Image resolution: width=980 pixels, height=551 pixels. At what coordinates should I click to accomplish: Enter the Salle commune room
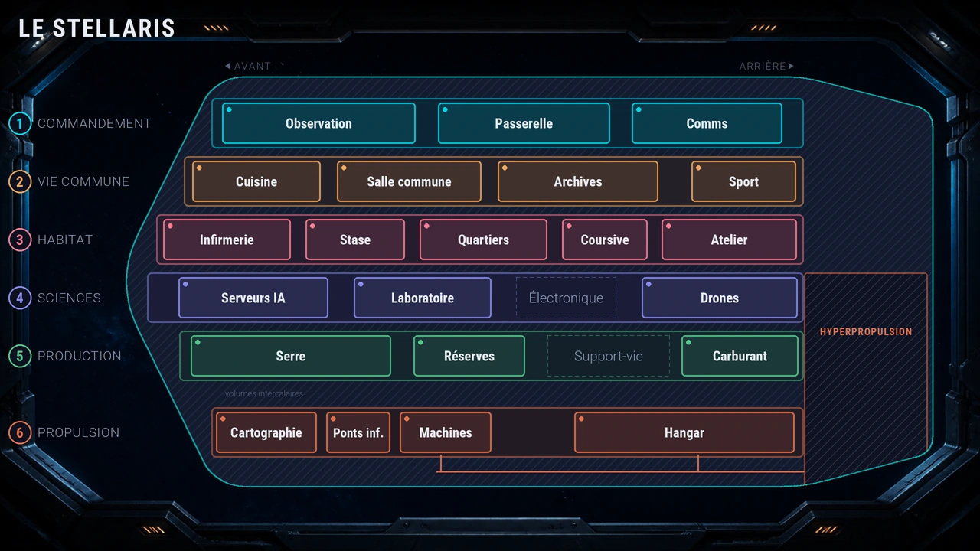(409, 181)
